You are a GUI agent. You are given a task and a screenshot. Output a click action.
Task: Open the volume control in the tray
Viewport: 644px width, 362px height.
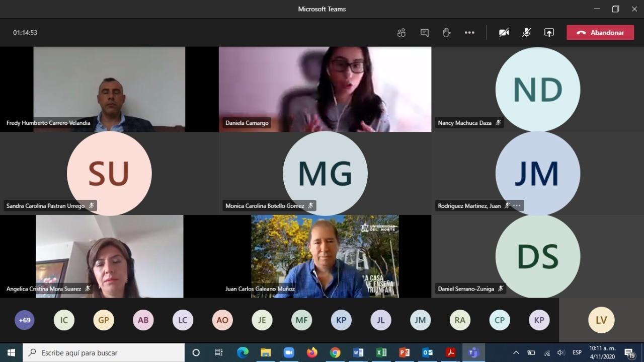click(561, 352)
